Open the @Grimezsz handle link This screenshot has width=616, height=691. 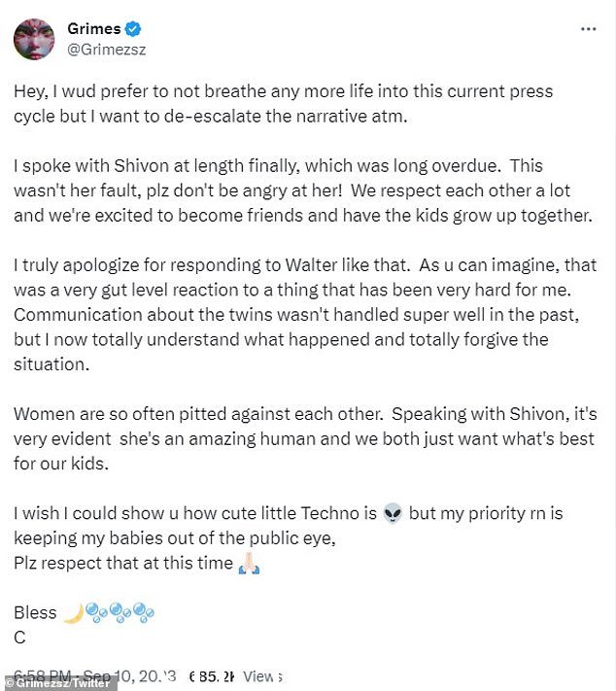point(106,50)
